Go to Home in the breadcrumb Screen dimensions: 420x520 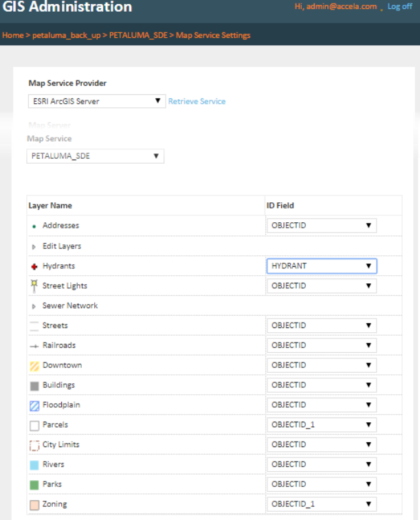13,35
